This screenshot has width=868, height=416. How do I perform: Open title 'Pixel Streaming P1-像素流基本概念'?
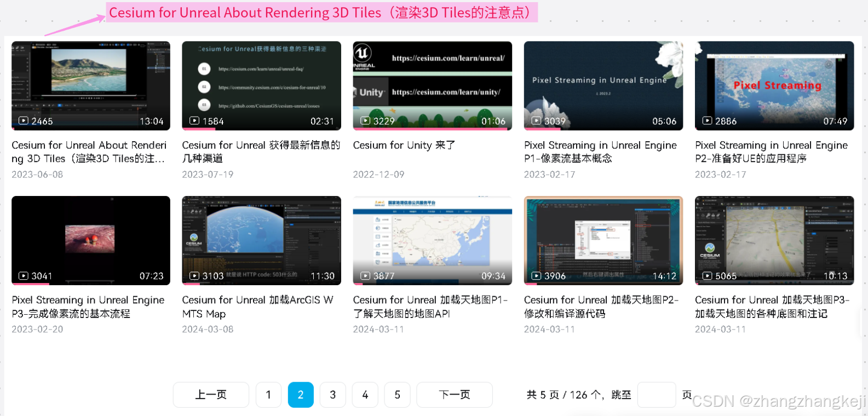pos(600,152)
